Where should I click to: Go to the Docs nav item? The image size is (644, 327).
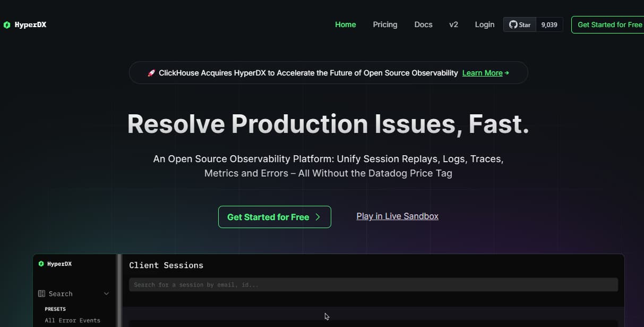(423, 24)
